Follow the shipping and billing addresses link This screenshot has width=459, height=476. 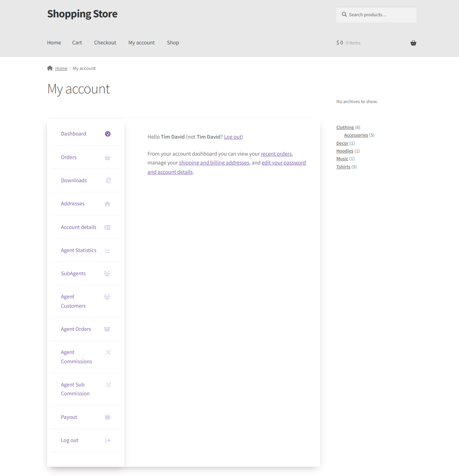[214, 163]
